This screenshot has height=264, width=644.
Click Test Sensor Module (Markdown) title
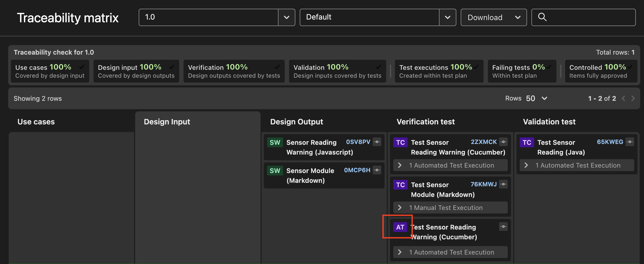tap(443, 190)
